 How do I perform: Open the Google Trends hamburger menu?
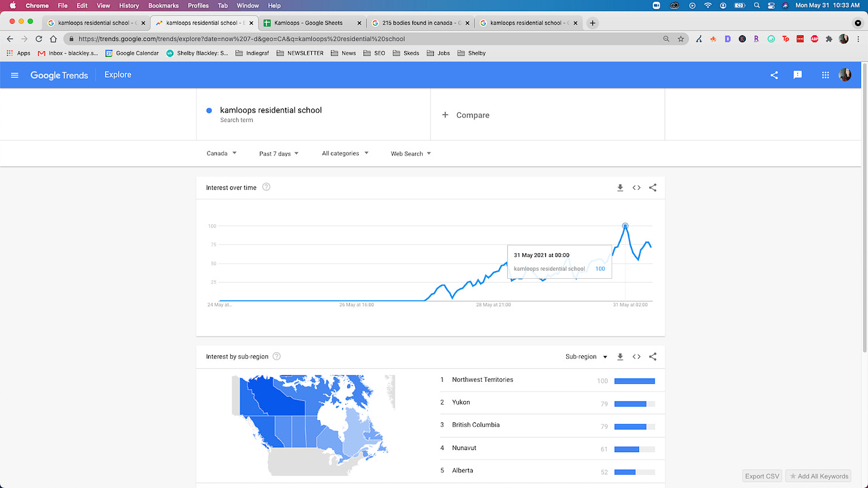(15, 75)
